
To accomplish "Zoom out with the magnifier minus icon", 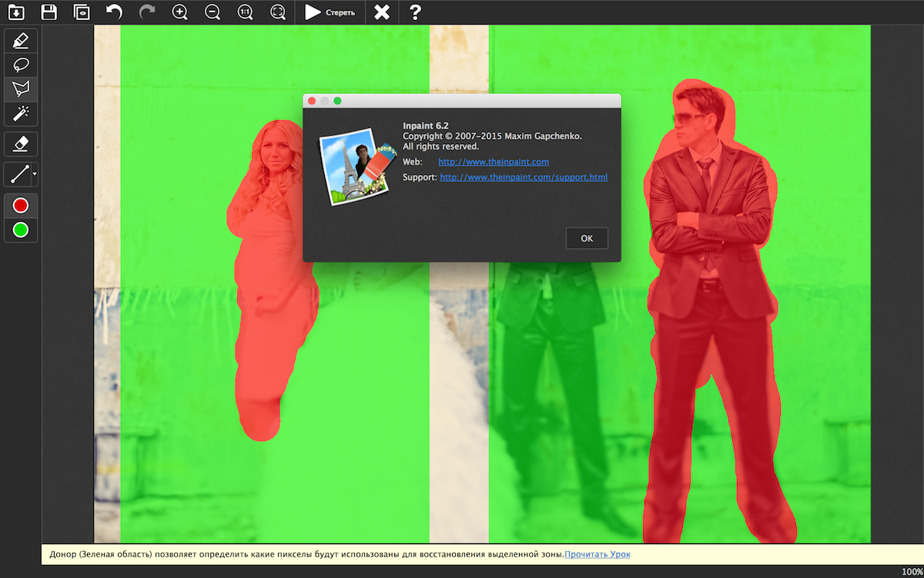I will pos(213,12).
